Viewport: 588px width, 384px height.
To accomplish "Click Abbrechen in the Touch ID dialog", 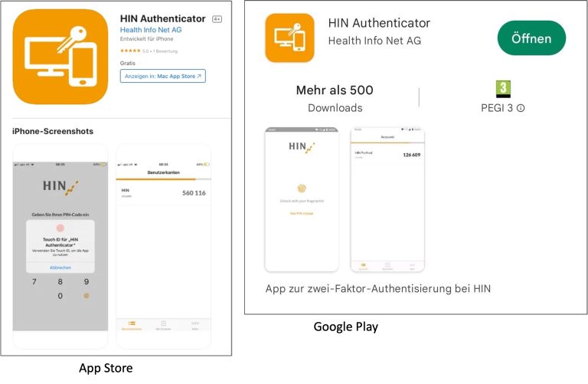I will click(60, 267).
